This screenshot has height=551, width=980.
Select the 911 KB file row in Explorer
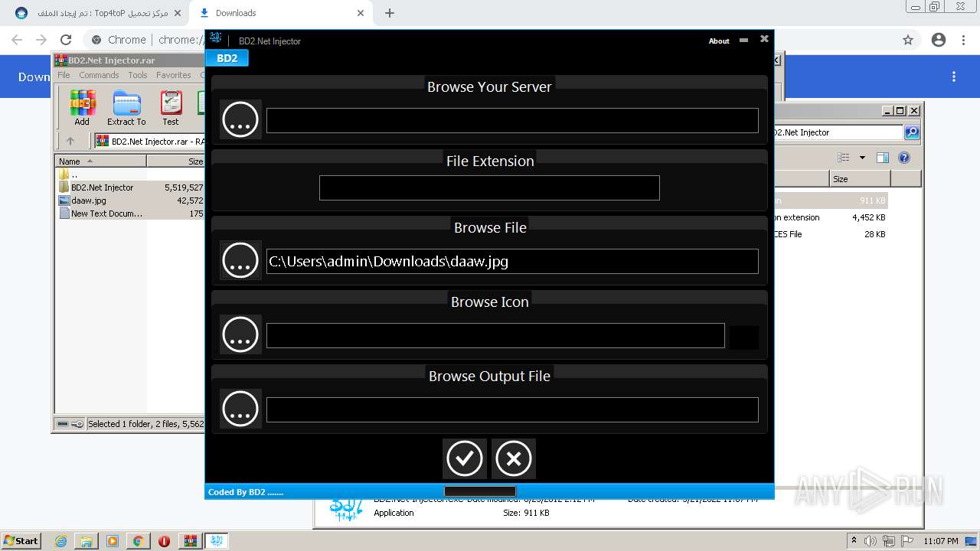831,201
